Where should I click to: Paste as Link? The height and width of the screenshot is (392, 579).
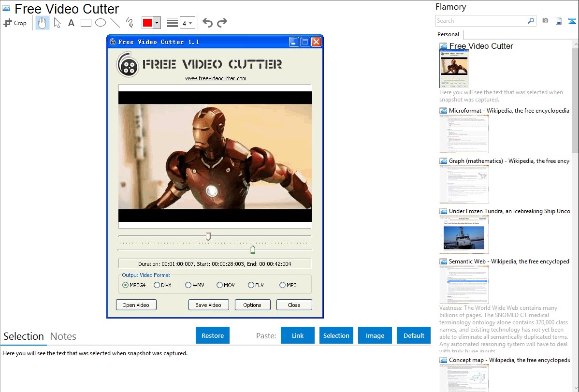click(298, 335)
